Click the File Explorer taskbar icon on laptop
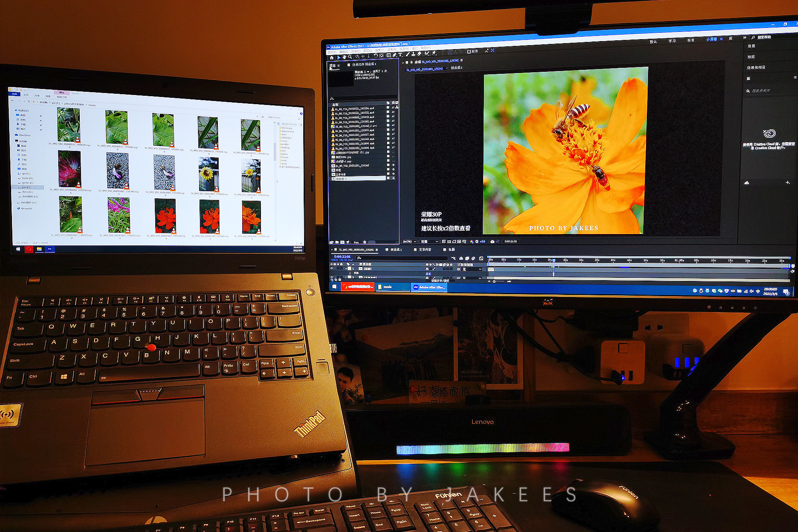Viewport: 798px width, 532px height. [x=39, y=249]
